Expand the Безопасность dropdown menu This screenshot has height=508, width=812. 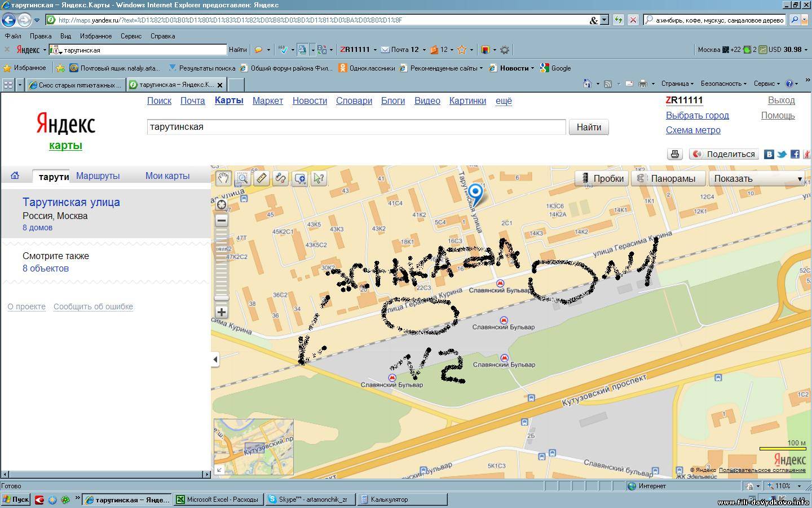tap(723, 84)
